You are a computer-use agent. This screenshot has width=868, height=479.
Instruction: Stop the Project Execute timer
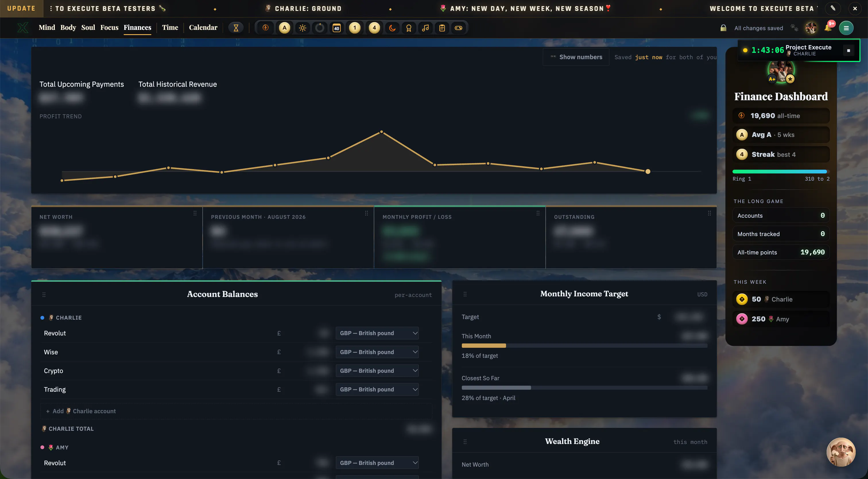(848, 51)
